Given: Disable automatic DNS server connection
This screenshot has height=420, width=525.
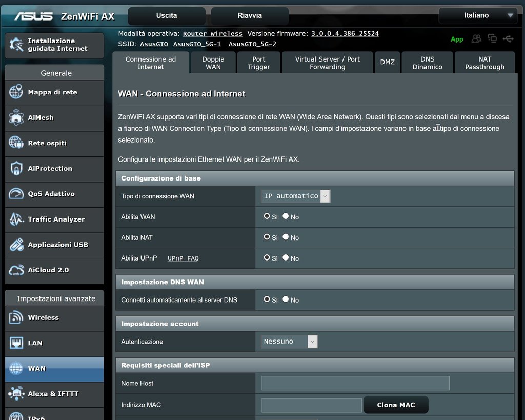Looking at the screenshot, I should pyautogui.click(x=286, y=299).
